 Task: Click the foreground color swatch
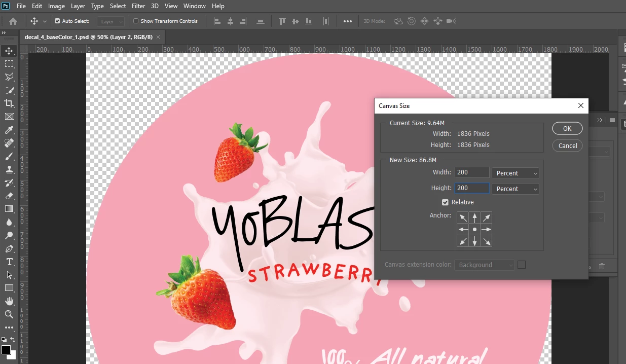[x=6, y=350]
